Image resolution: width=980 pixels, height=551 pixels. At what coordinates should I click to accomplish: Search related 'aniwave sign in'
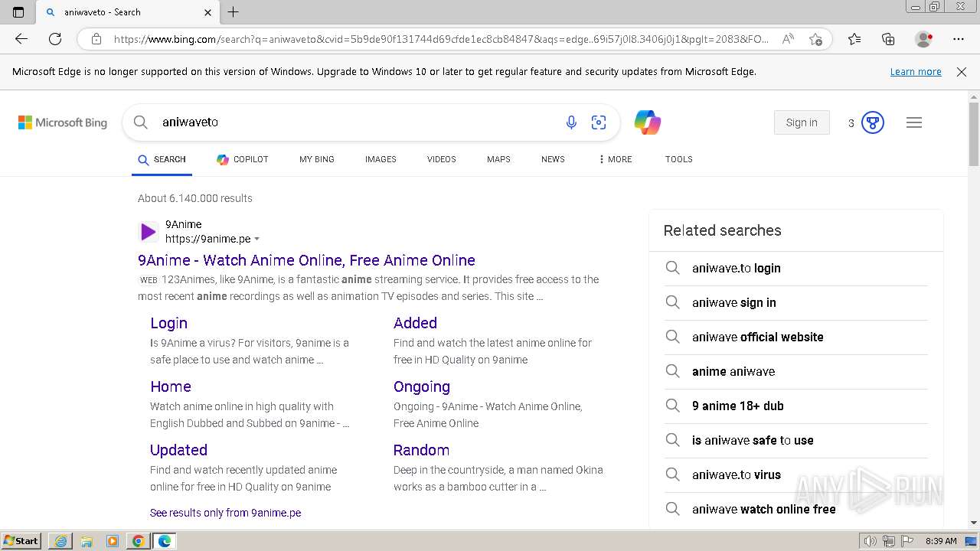click(795, 303)
